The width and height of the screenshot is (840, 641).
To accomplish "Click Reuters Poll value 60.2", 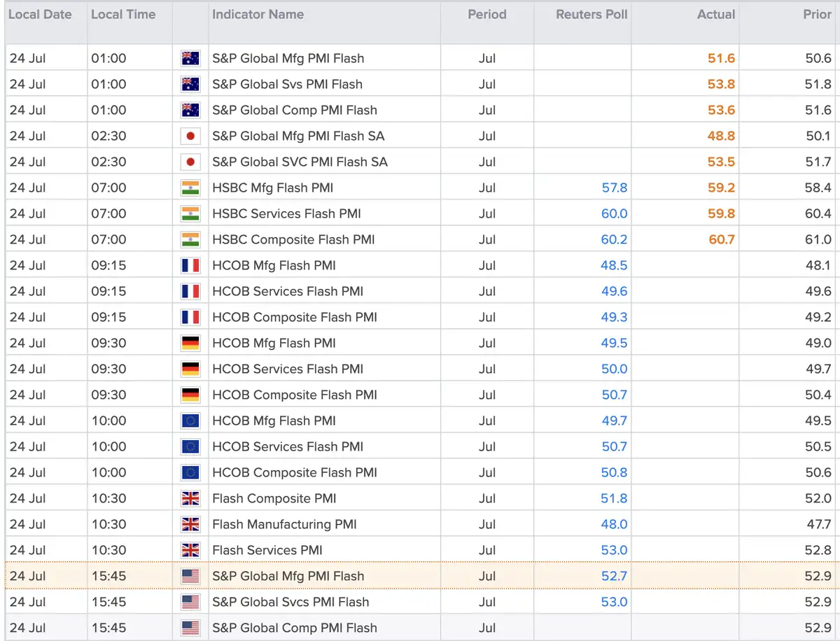I will pyautogui.click(x=615, y=240).
